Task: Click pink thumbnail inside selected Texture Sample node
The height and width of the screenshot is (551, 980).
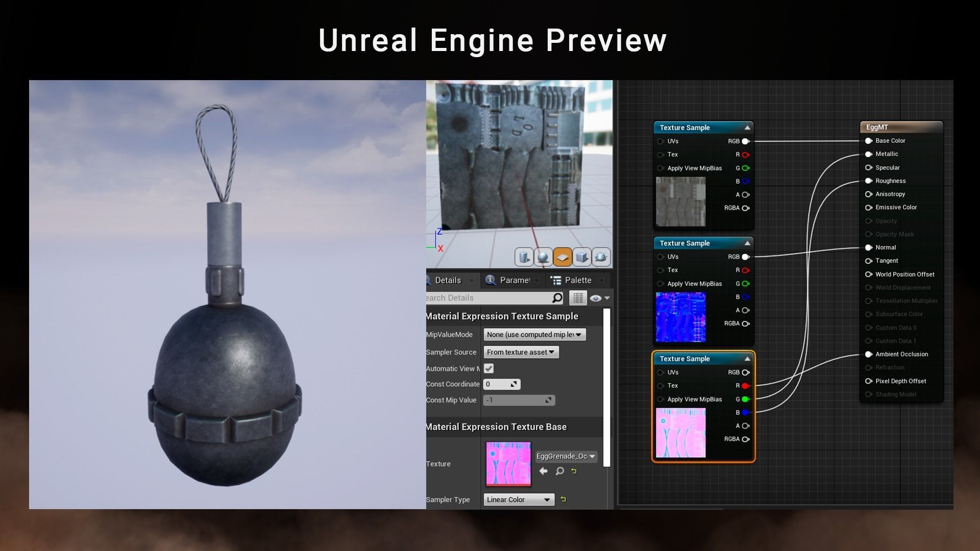Action: [681, 433]
